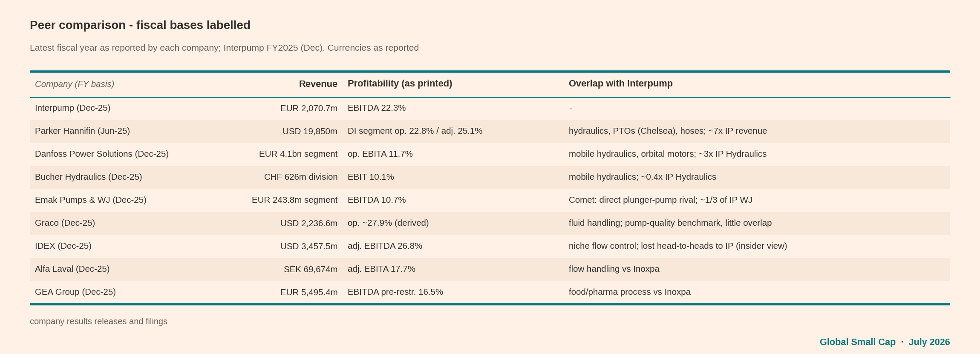
Task: Click the 'Overlap with Interpump' header
Action: [620, 83]
